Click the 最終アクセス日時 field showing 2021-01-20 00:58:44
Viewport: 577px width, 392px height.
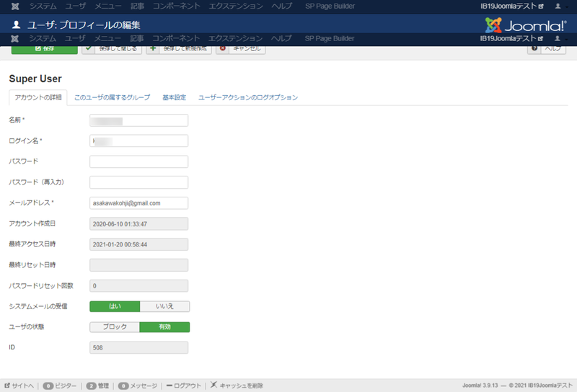tap(138, 244)
